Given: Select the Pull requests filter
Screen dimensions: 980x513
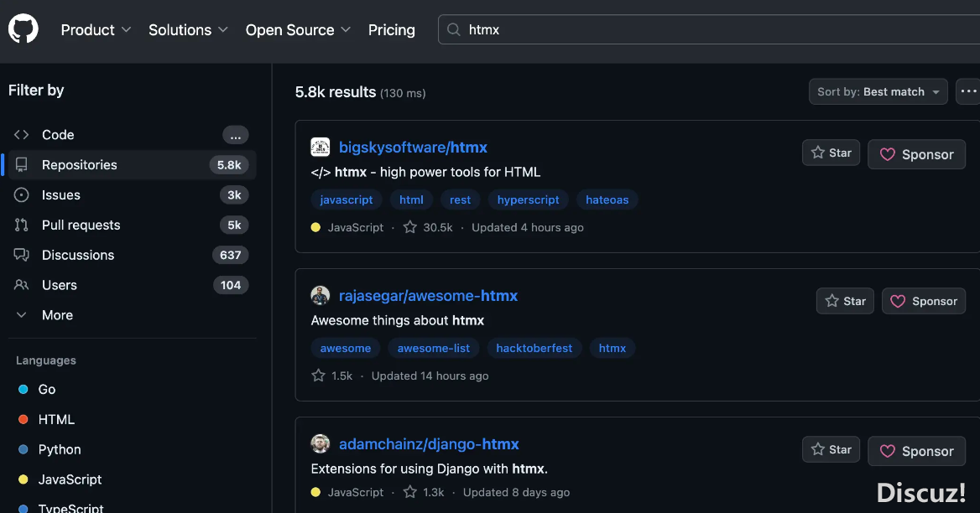Looking at the screenshot, I should click(x=133, y=225).
